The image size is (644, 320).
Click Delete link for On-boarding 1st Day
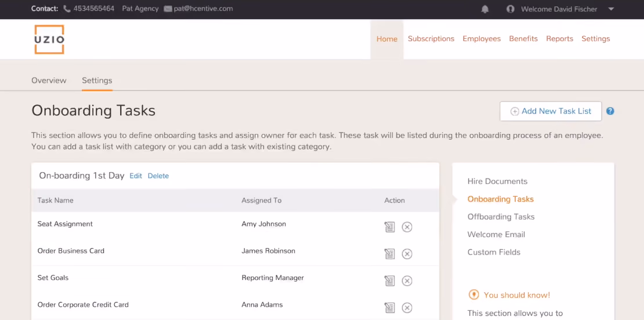point(158,176)
